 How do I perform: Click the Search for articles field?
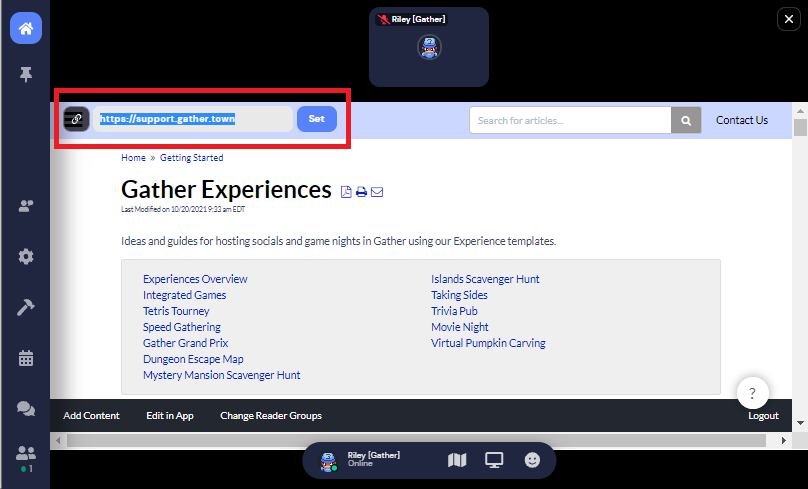570,120
